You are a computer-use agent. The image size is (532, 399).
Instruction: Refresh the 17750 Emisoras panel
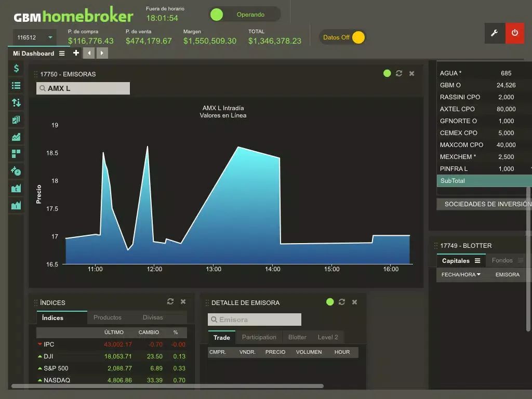(399, 73)
